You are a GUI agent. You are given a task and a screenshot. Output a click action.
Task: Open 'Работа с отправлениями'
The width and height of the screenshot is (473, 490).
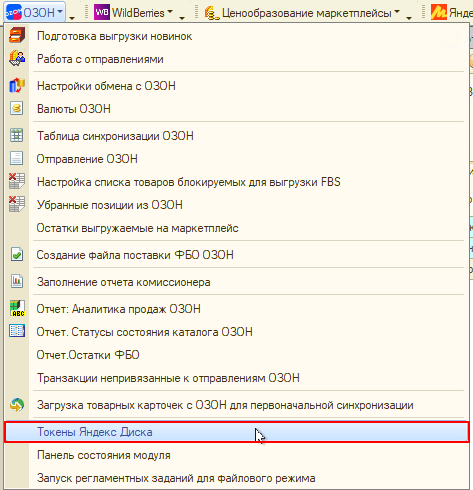pos(236,59)
